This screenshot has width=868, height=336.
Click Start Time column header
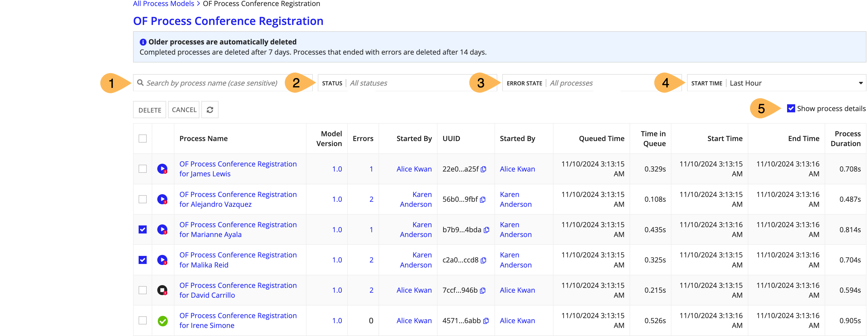point(725,138)
